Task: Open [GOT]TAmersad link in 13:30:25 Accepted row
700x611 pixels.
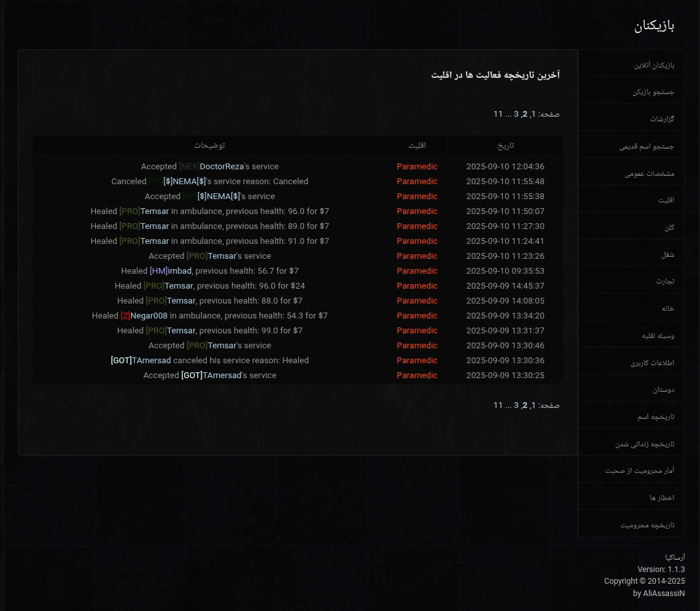Action: (x=211, y=375)
